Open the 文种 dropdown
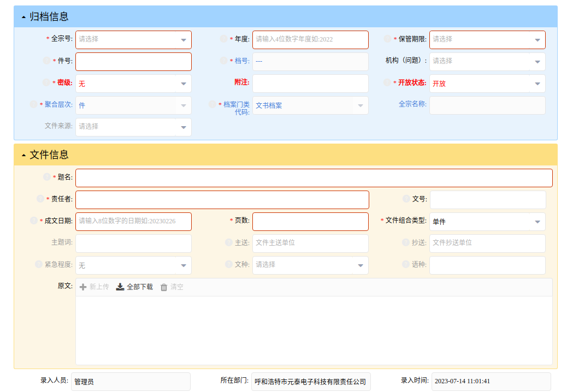The height and width of the screenshot is (392, 567). point(310,265)
